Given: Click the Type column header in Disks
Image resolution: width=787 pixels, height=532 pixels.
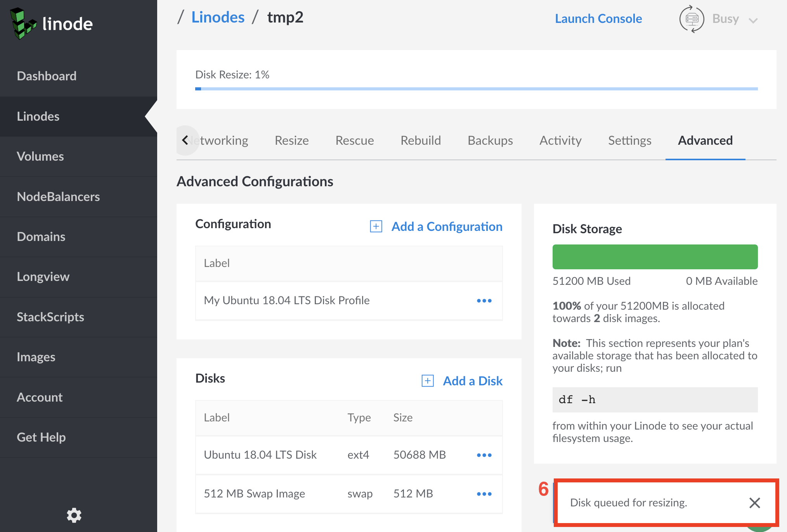Looking at the screenshot, I should [x=359, y=418].
